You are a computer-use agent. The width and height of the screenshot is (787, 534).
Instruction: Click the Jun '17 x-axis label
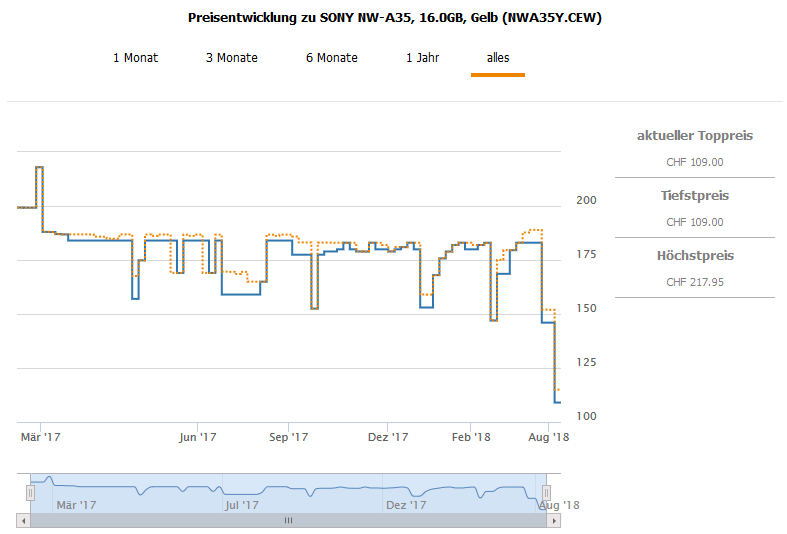pos(198,437)
